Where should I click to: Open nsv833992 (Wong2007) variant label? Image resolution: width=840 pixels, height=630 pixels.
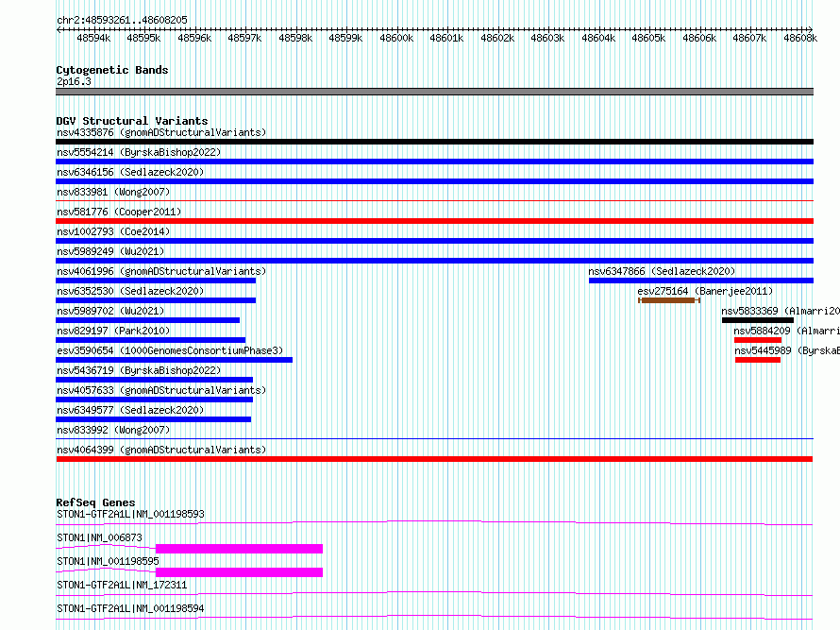pos(113,430)
